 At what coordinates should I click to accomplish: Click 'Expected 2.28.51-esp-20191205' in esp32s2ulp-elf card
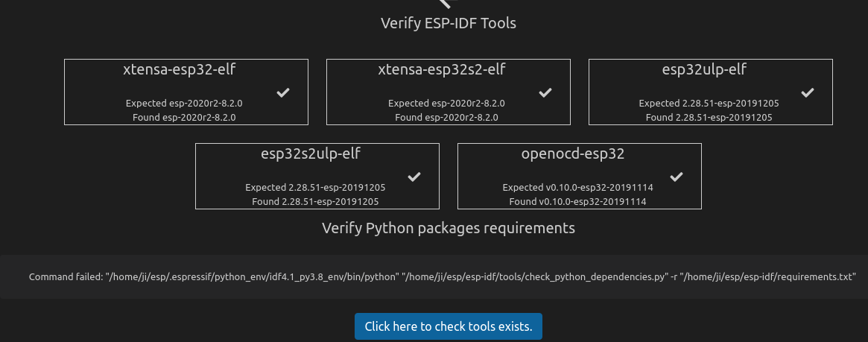click(x=316, y=188)
